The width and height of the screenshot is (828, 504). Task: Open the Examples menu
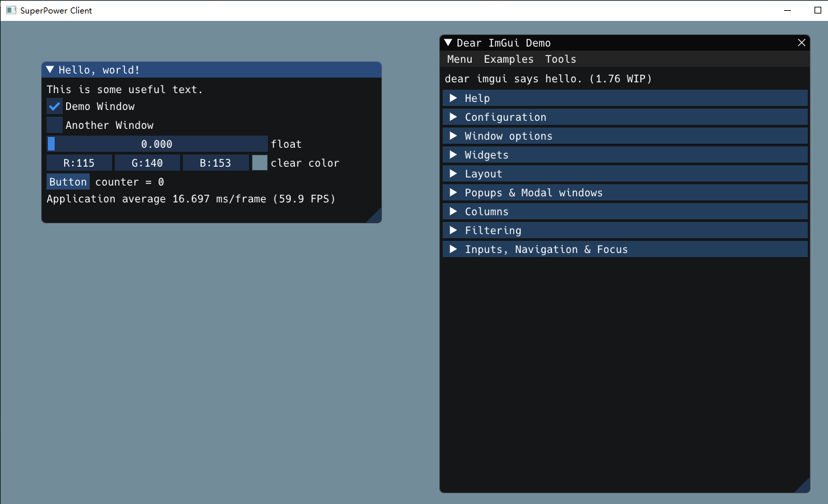509,59
